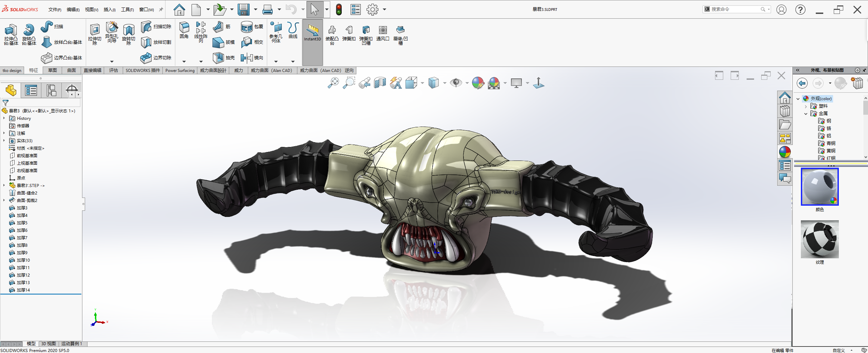Open the Save button dropdown arrow
868x353 pixels.
[256, 10]
